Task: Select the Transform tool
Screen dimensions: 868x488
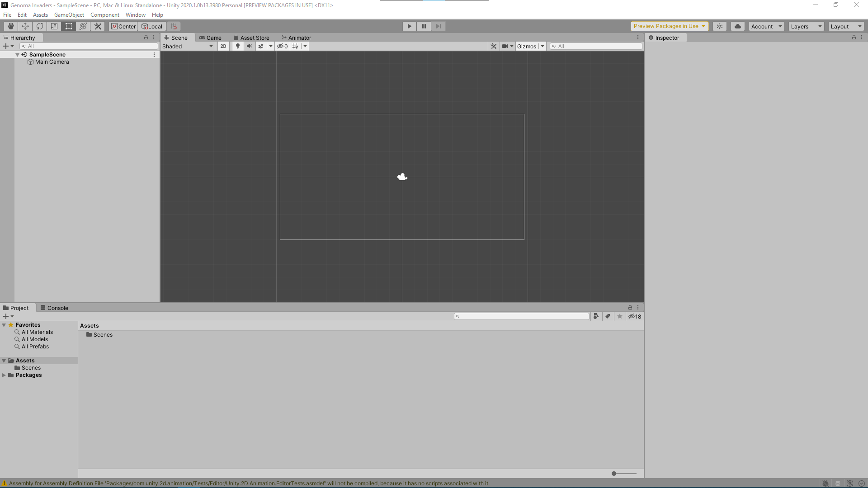Action: pyautogui.click(x=83, y=26)
